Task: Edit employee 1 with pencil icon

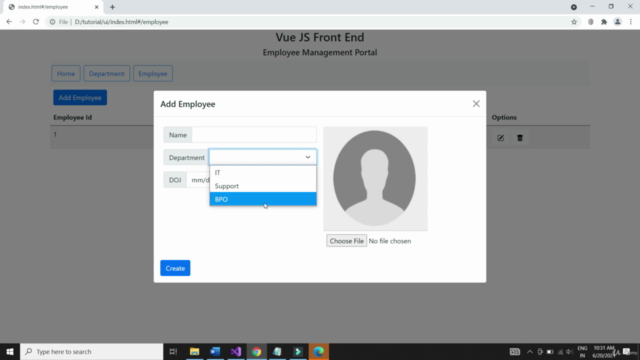Action: 500,138
